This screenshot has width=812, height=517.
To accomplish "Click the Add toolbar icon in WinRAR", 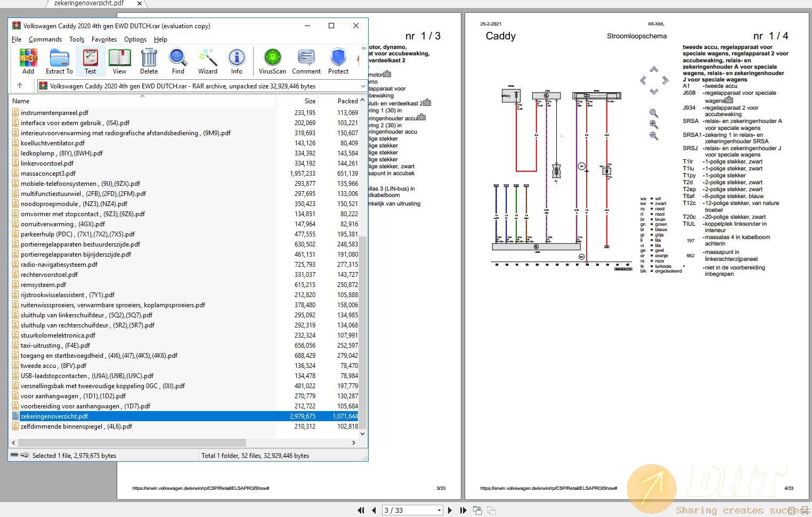I will point(28,61).
